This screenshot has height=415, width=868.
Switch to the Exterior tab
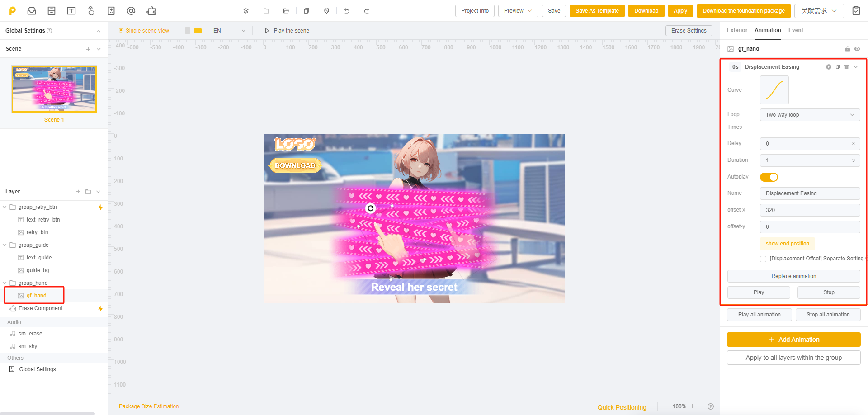click(x=737, y=30)
